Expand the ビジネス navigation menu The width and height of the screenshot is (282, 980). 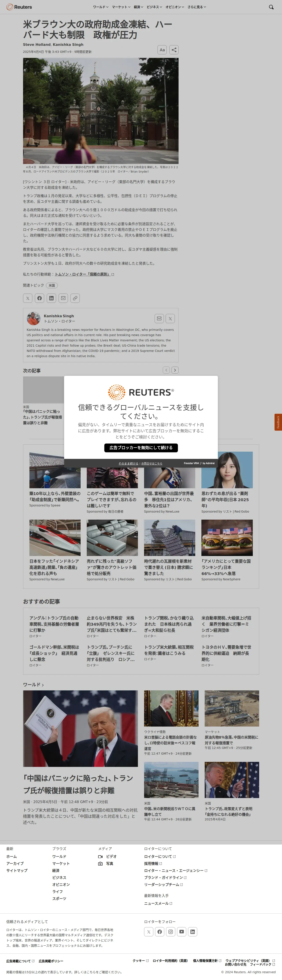pos(154,7)
